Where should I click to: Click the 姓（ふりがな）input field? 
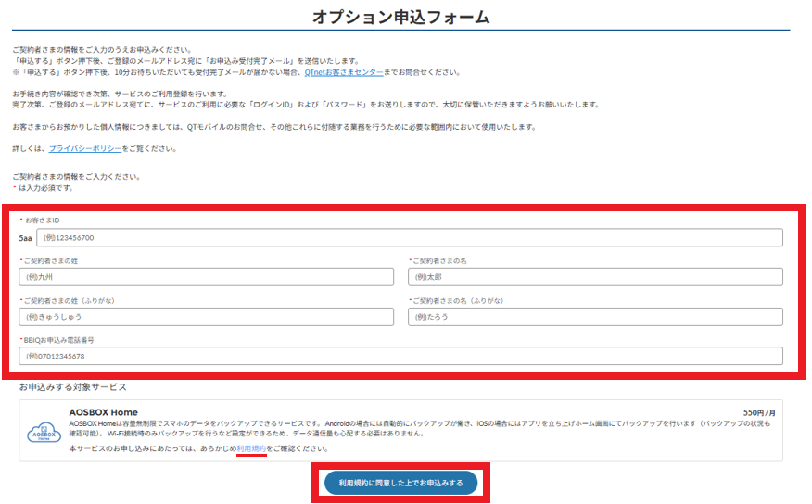[x=206, y=317]
